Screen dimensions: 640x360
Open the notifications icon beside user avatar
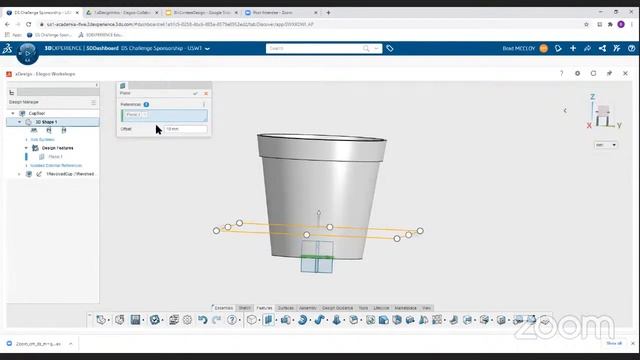coord(558,49)
